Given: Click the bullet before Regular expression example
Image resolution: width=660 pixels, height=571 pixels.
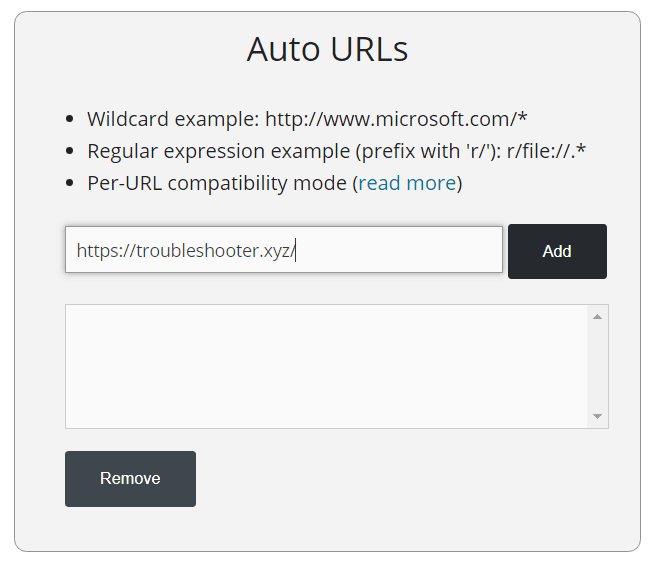Looking at the screenshot, I should 69,152.
